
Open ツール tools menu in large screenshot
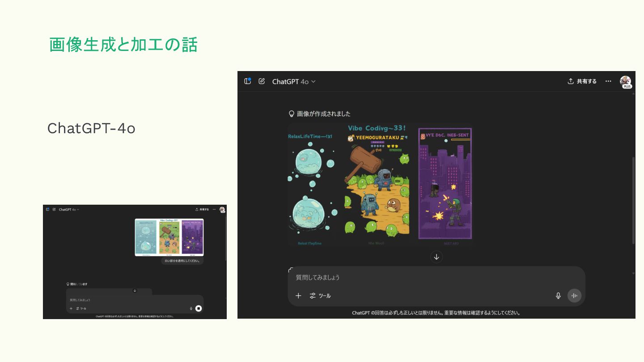click(x=320, y=296)
